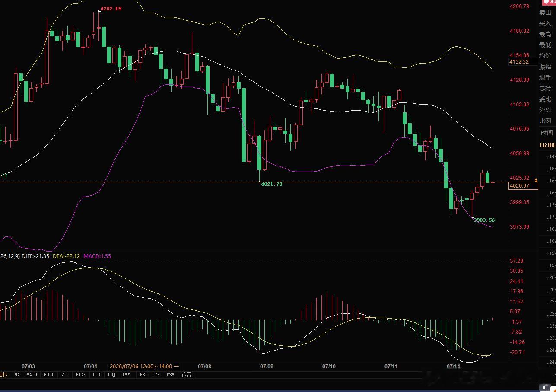Open indicator settings (设置)
Screen dimensions: 556x392
pyautogui.click(x=187, y=375)
